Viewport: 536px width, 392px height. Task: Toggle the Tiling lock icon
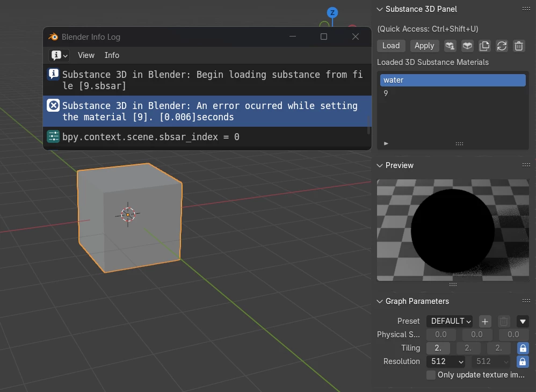click(x=523, y=349)
